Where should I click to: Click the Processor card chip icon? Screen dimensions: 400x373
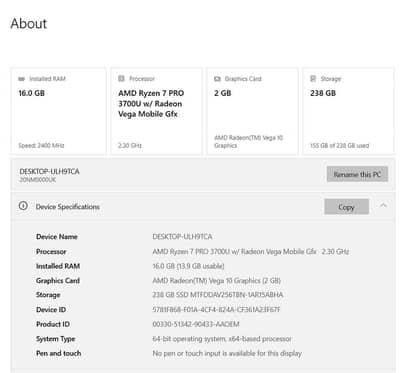coord(121,79)
